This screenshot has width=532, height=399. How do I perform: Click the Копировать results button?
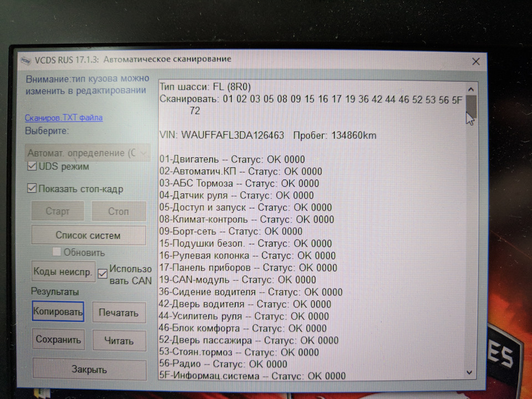[x=58, y=311]
